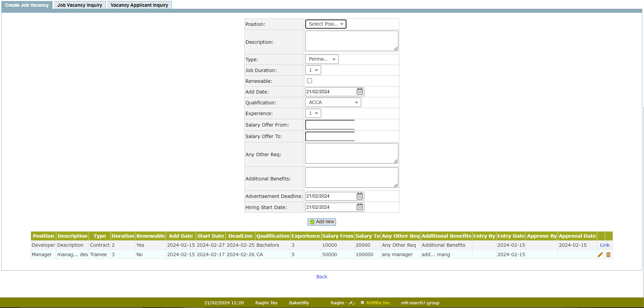This screenshot has width=644, height=308.
Task: Switch to the Job Vacancy Inquiry tab
Action: tap(80, 5)
